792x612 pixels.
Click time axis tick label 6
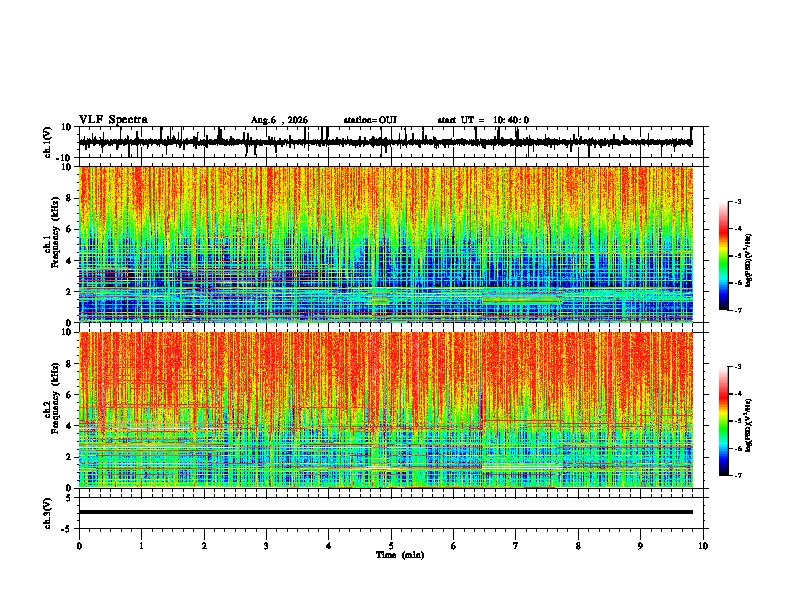coord(453,546)
